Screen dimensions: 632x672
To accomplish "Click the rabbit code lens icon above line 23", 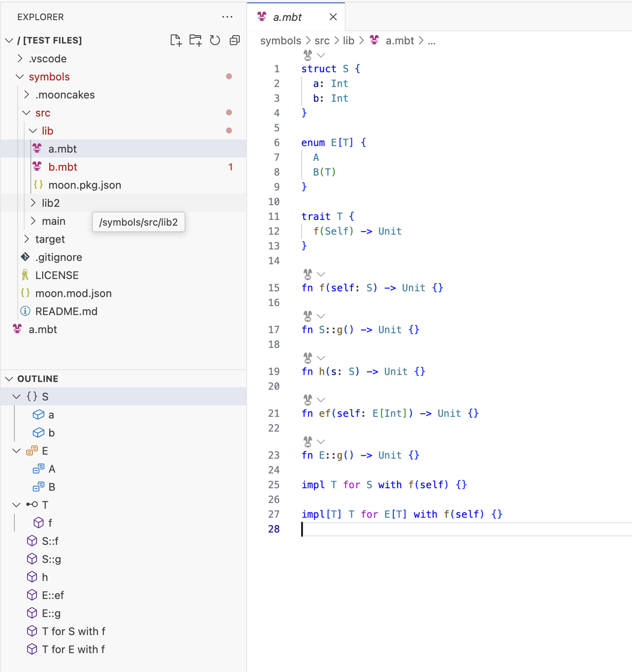I will point(308,442).
